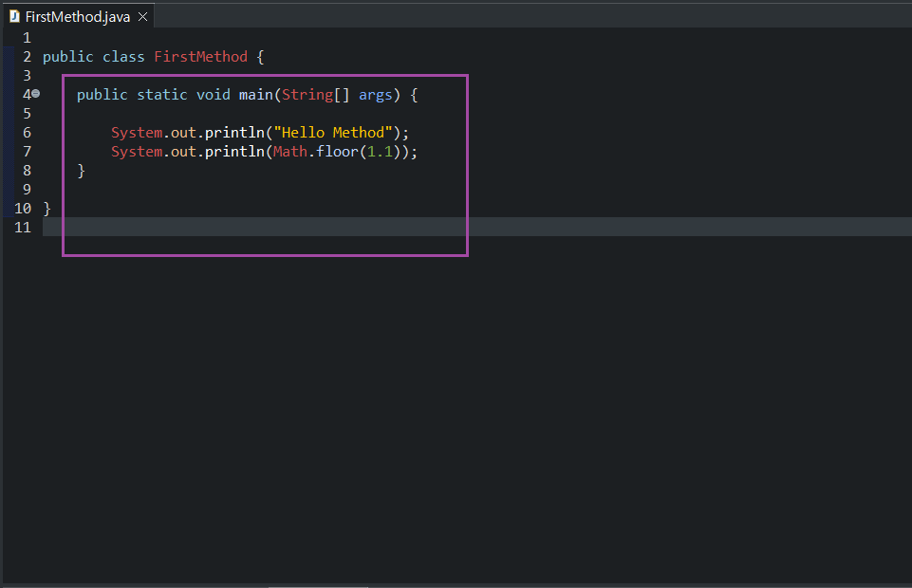Click the "Hello Method" string literal
The width and height of the screenshot is (912, 588).
(x=333, y=133)
